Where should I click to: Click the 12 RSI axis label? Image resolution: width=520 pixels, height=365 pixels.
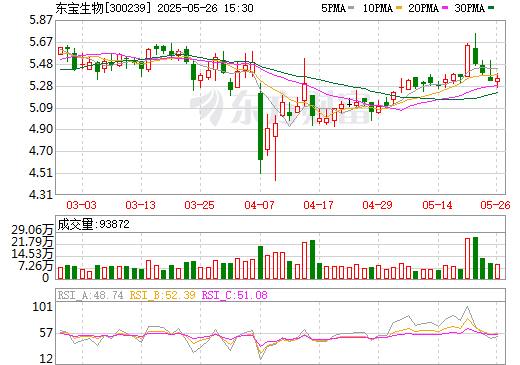46,359
